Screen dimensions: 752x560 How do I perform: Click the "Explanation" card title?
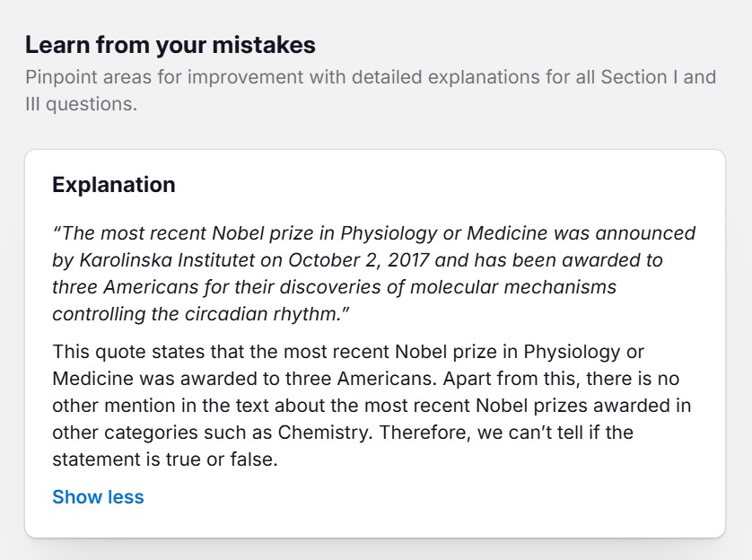(114, 185)
